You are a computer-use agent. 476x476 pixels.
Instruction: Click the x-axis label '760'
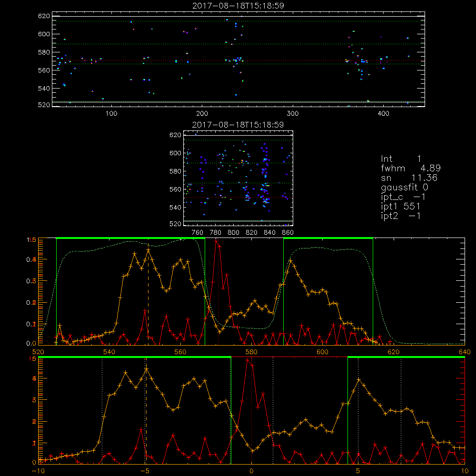[198, 233]
